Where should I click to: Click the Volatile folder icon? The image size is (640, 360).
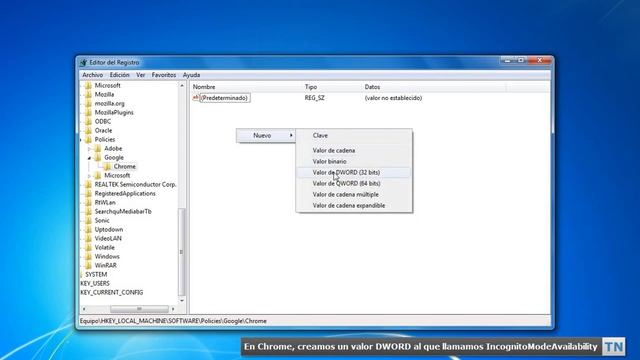point(88,247)
